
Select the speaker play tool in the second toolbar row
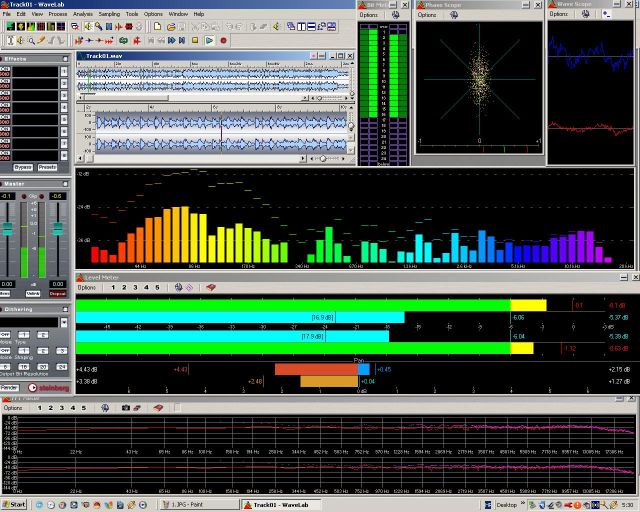click(x=20, y=40)
